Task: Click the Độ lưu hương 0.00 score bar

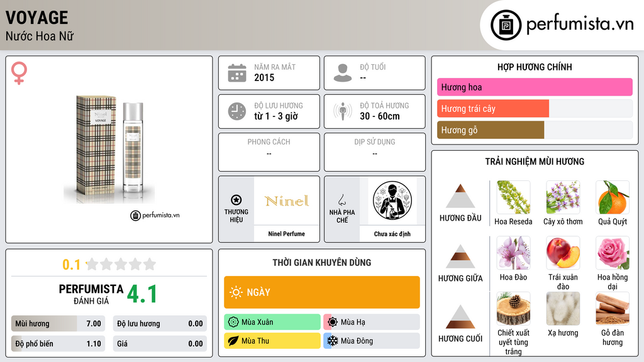Action: (160, 324)
